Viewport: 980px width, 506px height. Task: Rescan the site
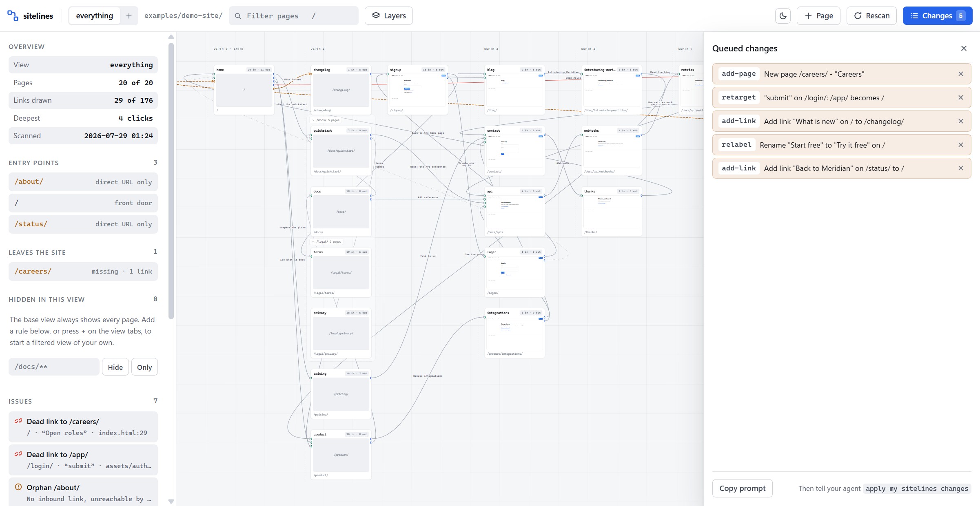(x=871, y=16)
